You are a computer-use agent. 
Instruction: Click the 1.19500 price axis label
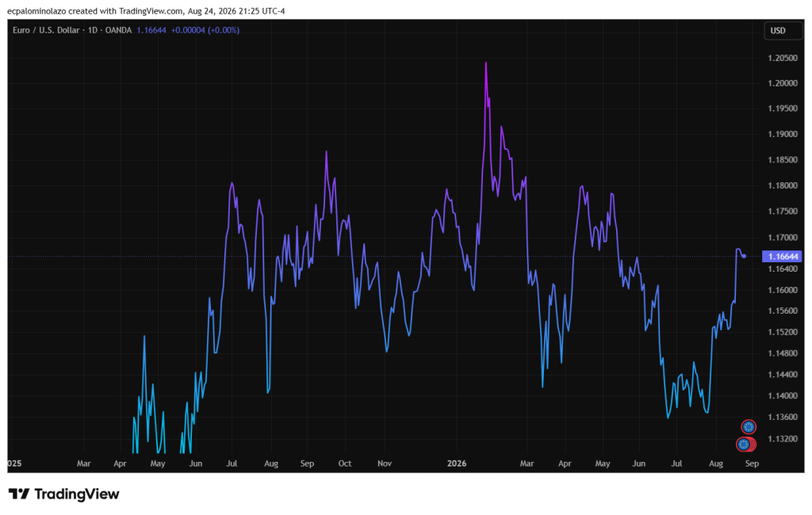click(783, 109)
